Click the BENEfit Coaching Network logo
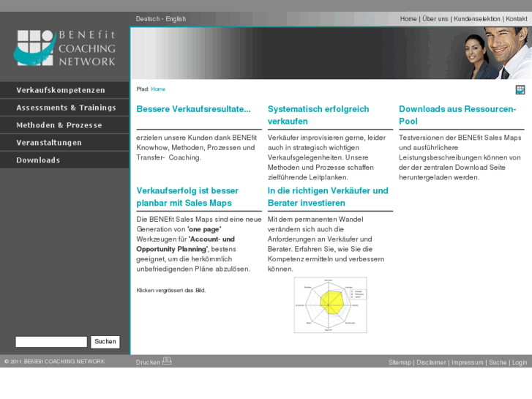532x399 pixels. pyautogui.click(x=64, y=48)
